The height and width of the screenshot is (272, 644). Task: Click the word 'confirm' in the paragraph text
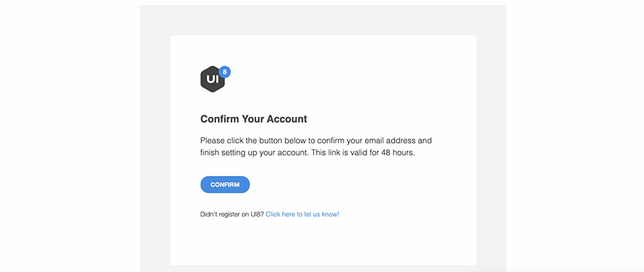[331, 140]
